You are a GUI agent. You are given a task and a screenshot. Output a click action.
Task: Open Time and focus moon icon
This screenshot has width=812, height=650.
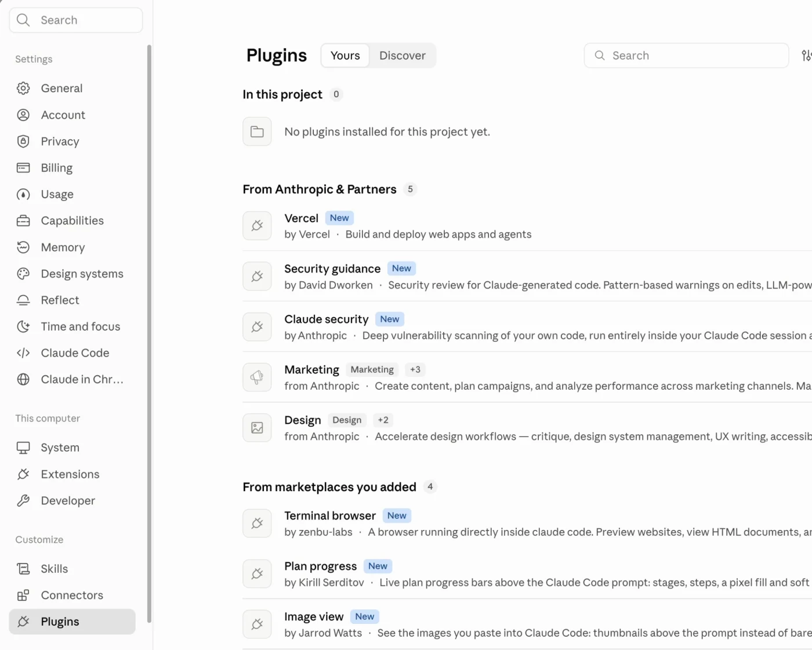[23, 326]
